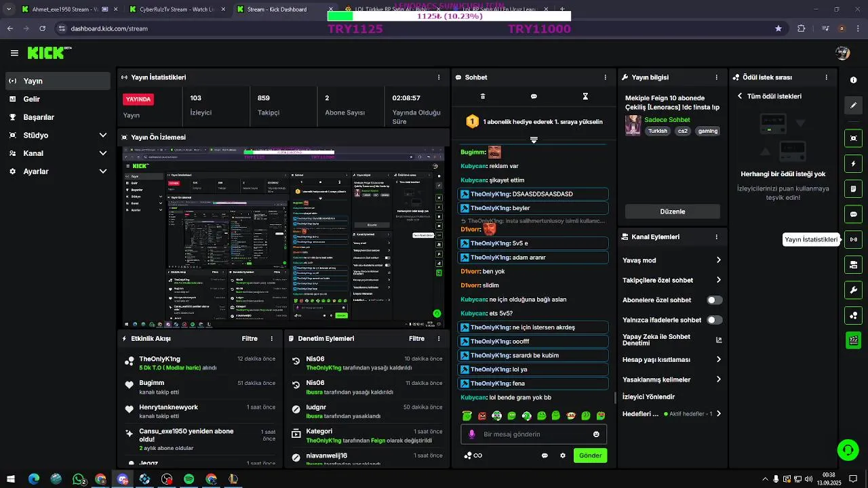Image resolution: width=868 pixels, height=488 pixels.
Task: Open Gelir in the left sidebar
Action: click(57, 99)
